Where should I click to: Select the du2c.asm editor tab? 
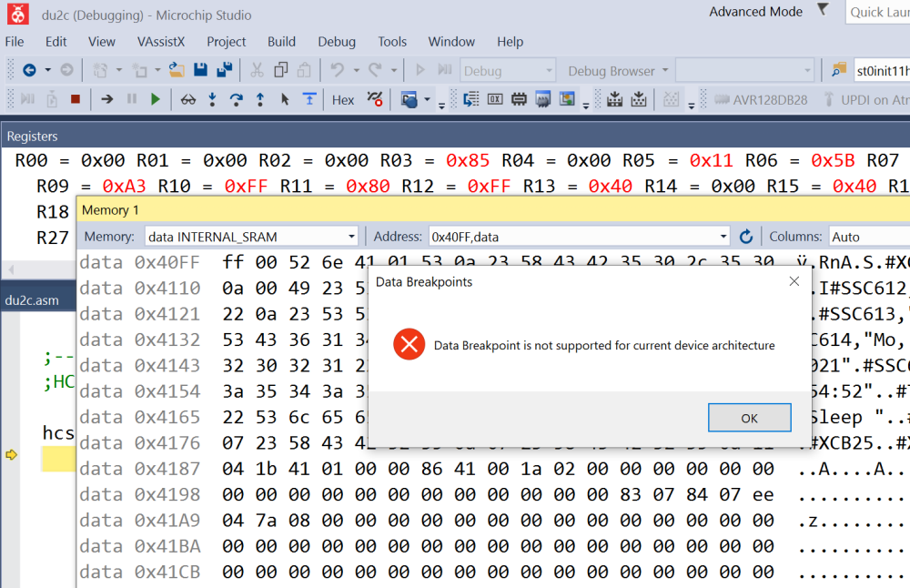pyautogui.click(x=33, y=300)
